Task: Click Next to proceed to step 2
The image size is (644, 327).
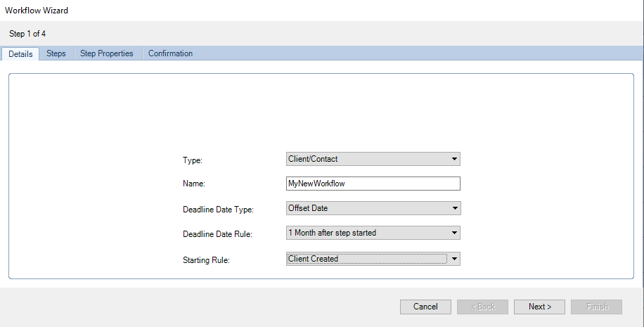Action: coord(540,307)
